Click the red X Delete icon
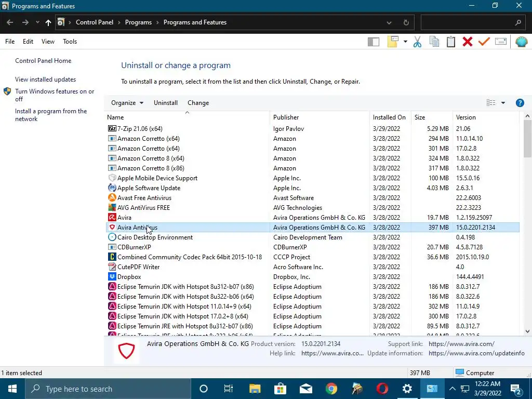Screen dimensions: 532x399 (468, 42)
